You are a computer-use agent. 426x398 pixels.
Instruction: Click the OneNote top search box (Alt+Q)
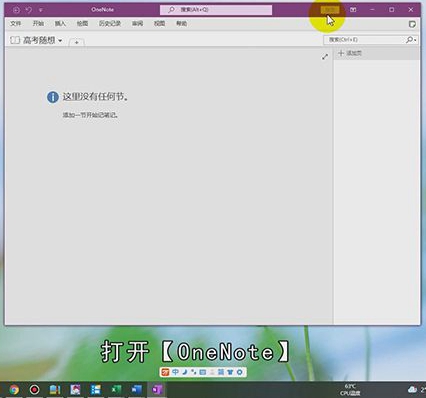pos(216,10)
